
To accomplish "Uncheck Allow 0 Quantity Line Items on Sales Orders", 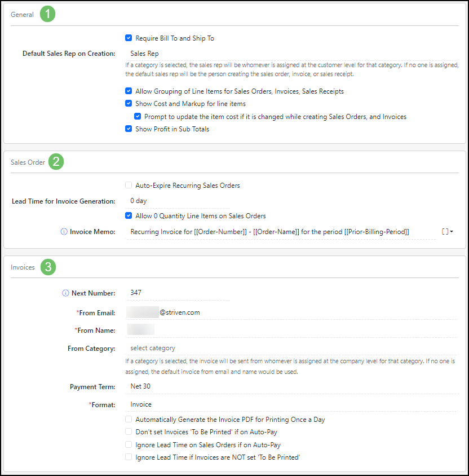I will [129, 216].
